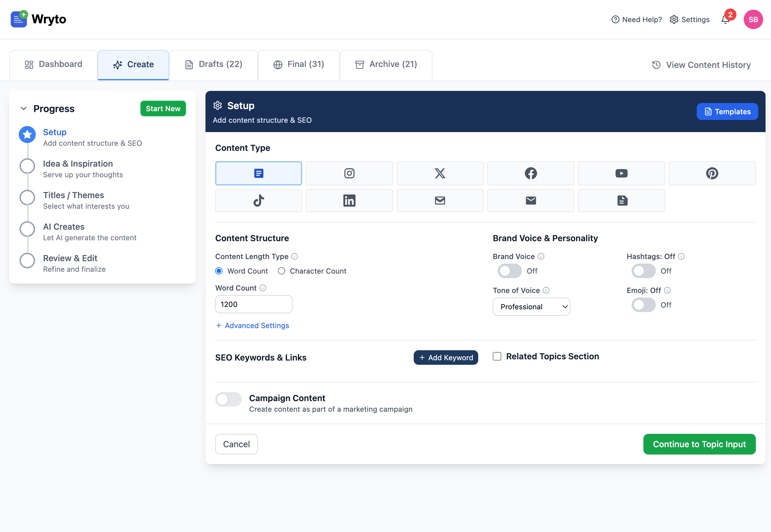
Task: Select the blog article content type
Action: [x=259, y=173]
